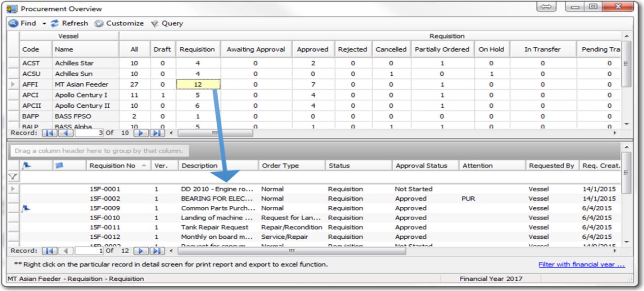Sort by Requisition No column header

point(118,165)
